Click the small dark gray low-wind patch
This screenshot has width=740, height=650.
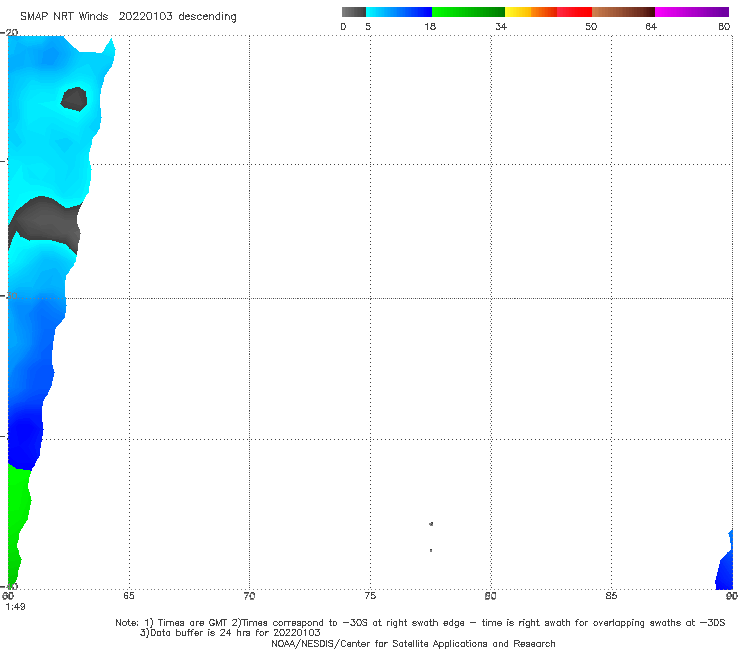[x=74, y=99]
